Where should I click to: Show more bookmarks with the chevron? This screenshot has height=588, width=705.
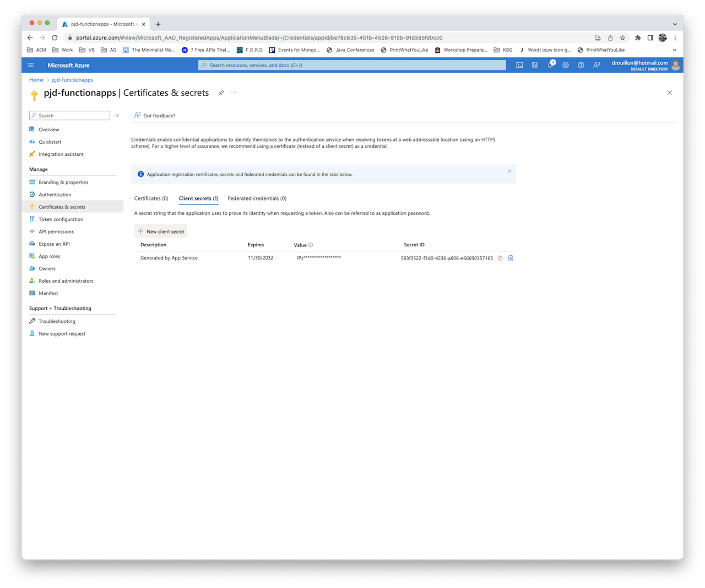pos(675,50)
